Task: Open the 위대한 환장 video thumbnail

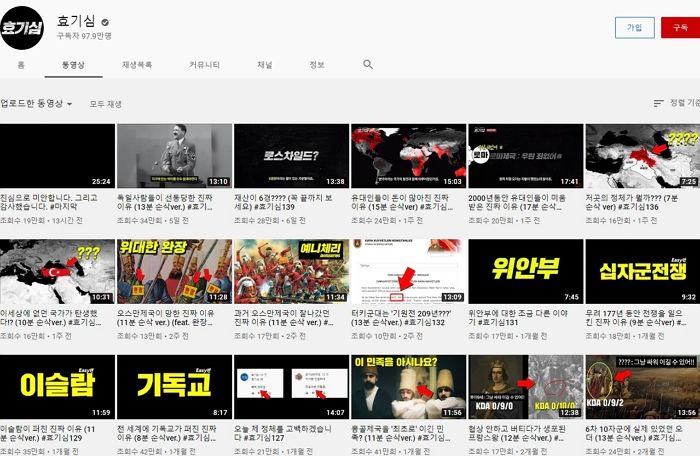Action: click(174, 271)
